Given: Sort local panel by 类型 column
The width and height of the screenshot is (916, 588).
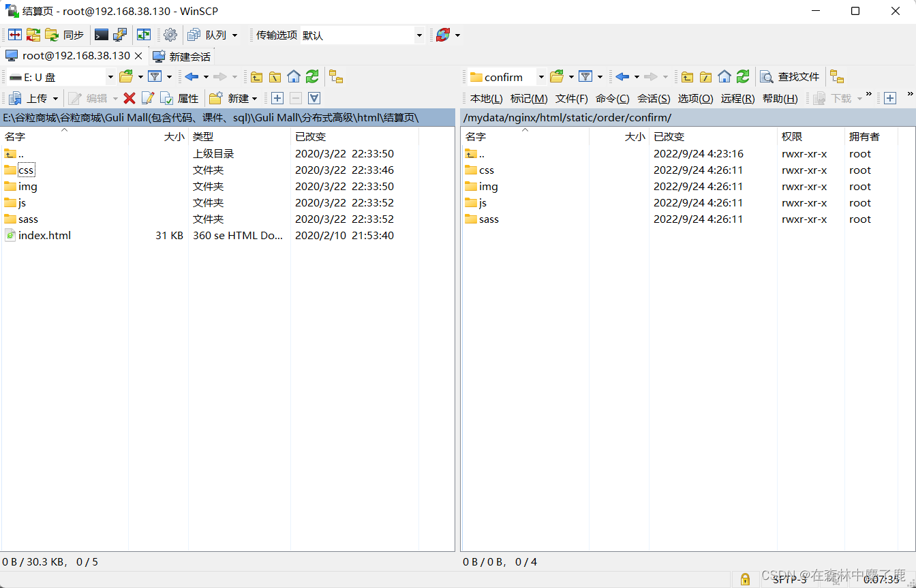Looking at the screenshot, I should (x=239, y=136).
